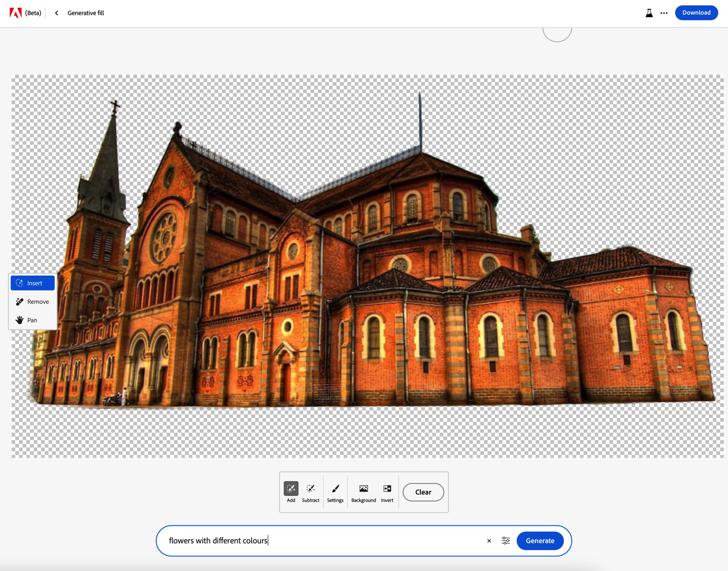The height and width of the screenshot is (571, 728).
Task: Open brush Settings
Action: [335, 492]
